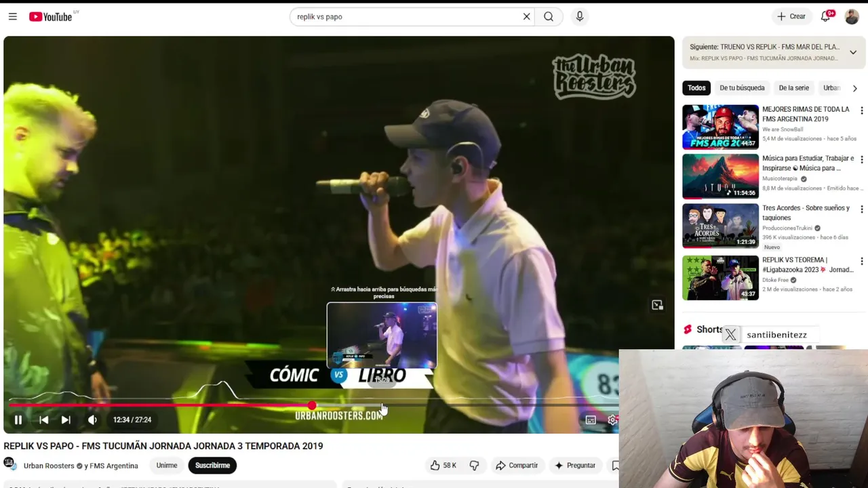Skip to the next video
The image size is (868, 488).
(x=66, y=420)
